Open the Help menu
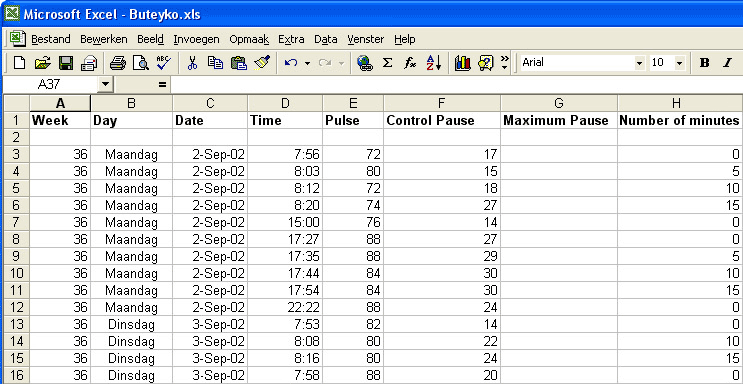 point(405,39)
